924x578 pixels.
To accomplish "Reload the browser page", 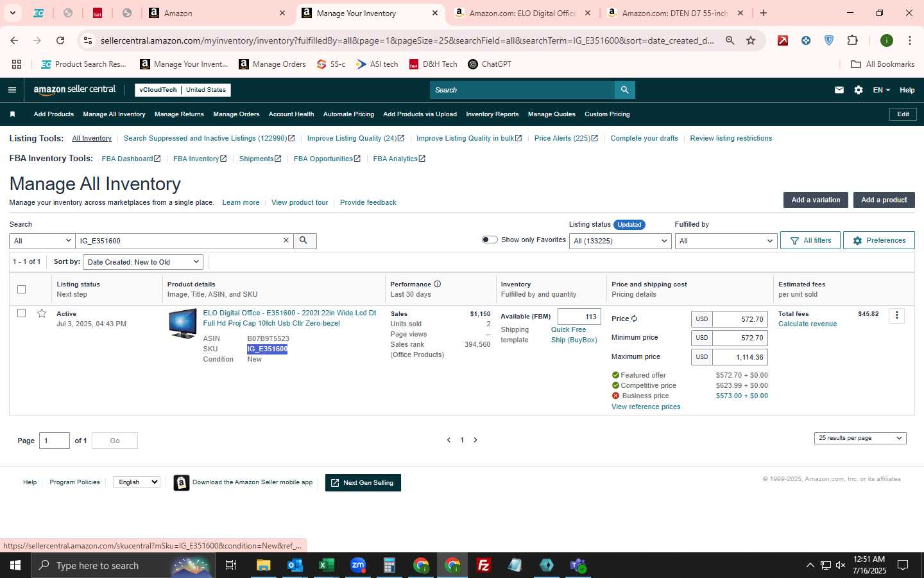I will (60, 40).
